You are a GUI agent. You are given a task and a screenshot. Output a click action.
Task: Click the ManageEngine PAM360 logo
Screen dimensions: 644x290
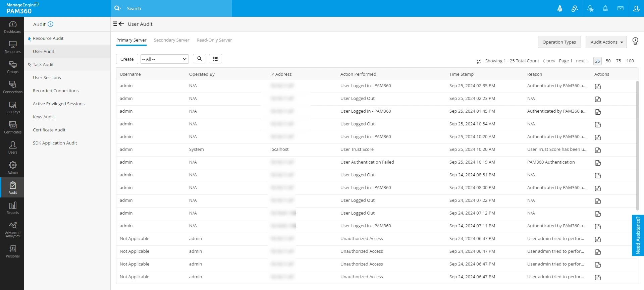coord(22,8)
